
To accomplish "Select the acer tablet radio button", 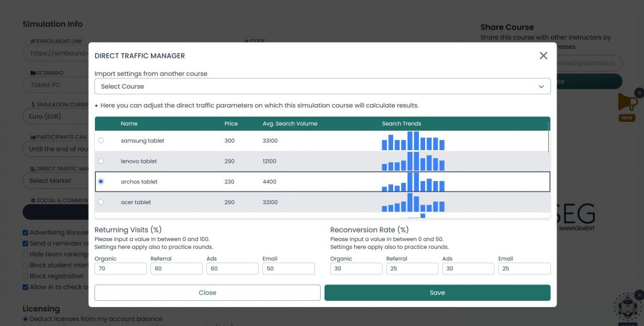I will [x=101, y=202].
